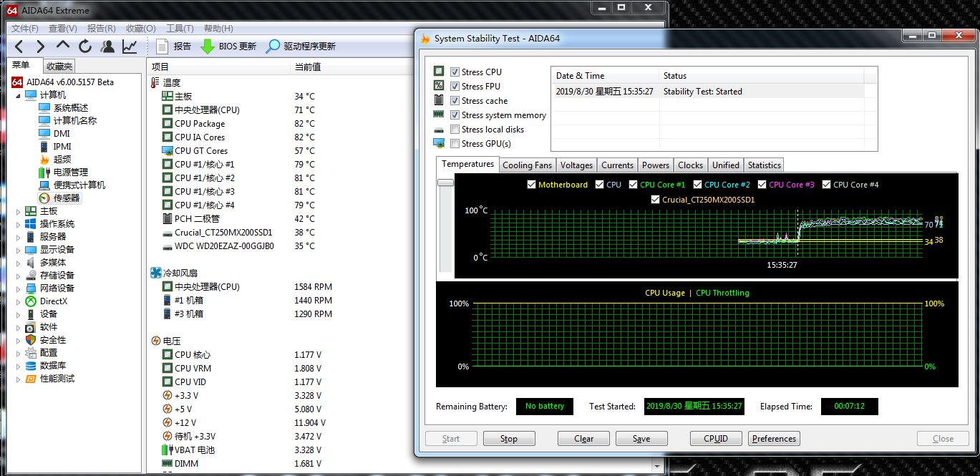
Task: Open the user favorites icon in toolbar
Action: click(107, 47)
